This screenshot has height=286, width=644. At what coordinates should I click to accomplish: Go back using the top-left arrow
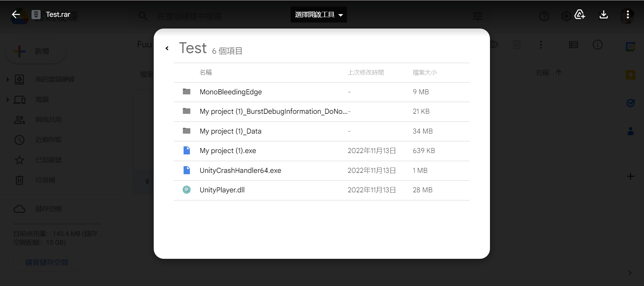(15, 14)
